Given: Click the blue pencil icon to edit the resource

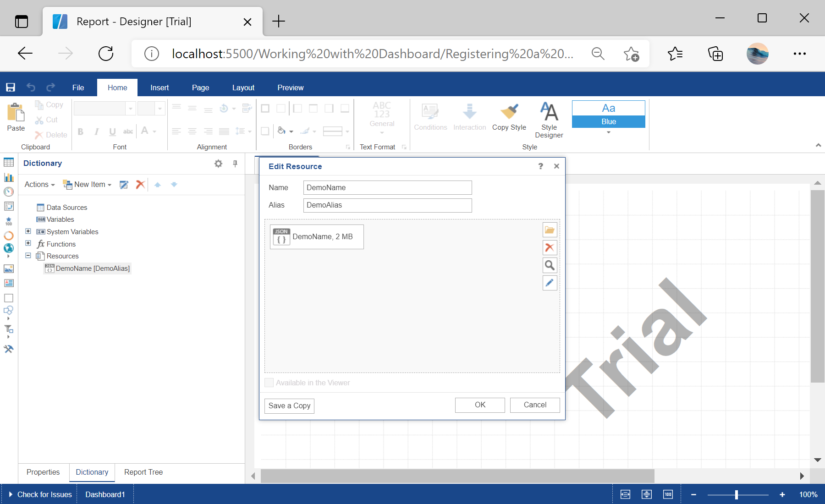Looking at the screenshot, I should pos(550,283).
